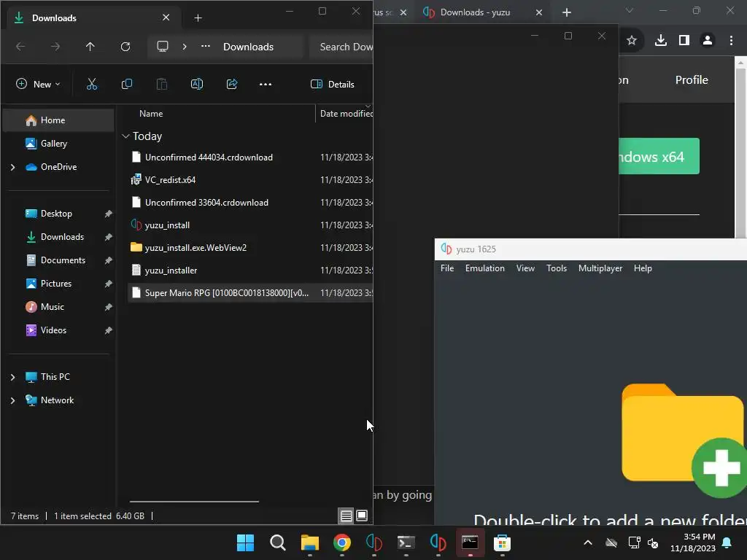Open the yuzu Emulation menu
747x560 pixels.
(x=484, y=268)
